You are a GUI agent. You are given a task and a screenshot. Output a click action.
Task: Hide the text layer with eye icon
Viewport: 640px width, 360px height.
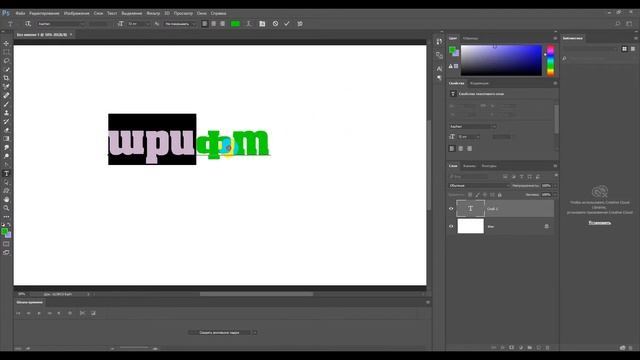coord(451,209)
